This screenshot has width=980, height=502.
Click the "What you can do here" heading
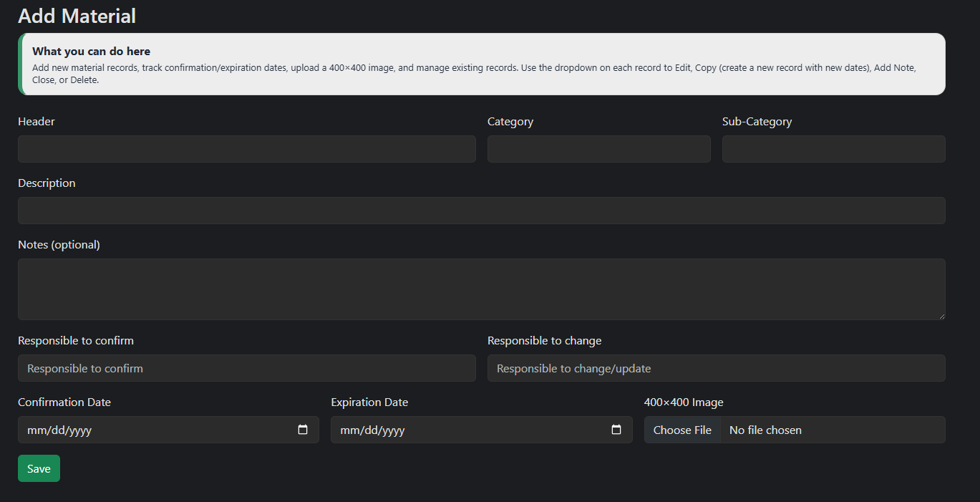(91, 52)
